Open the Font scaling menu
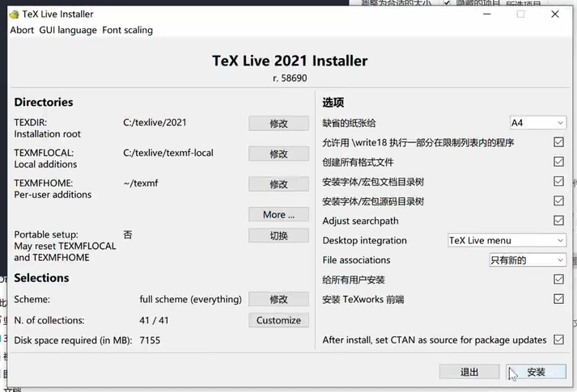 (127, 30)
